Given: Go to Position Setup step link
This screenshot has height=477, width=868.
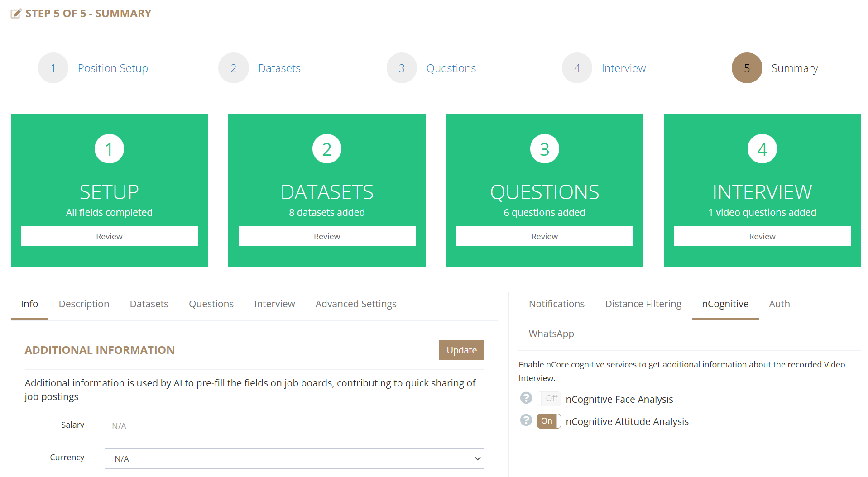Looking at the screenshot, I should (x=113, y=68).
